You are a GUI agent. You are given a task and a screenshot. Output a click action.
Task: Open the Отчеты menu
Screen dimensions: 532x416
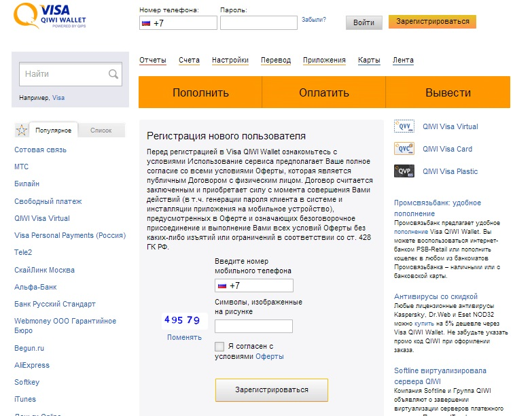click(153, 60)
